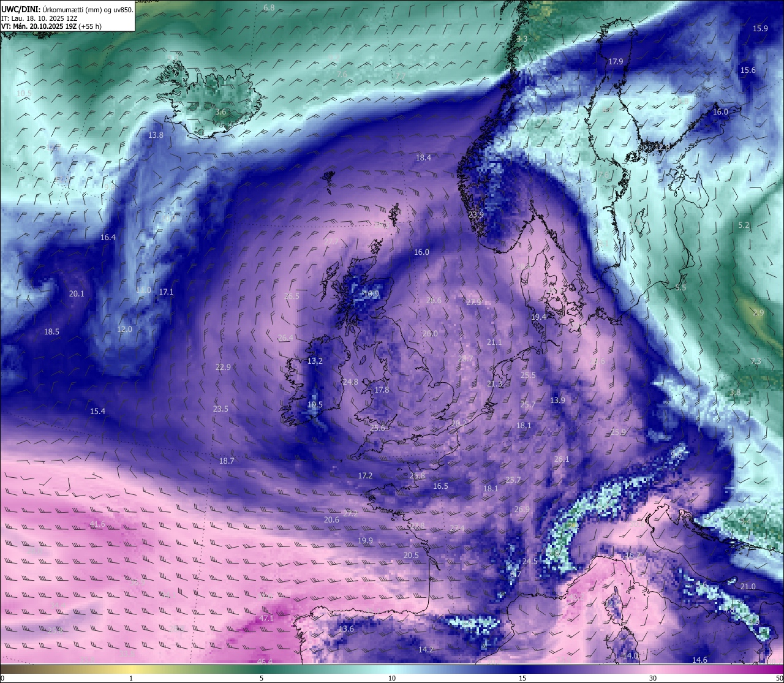Click the map value '25.8'
This screenshot has width=784, height=683.
417,475
